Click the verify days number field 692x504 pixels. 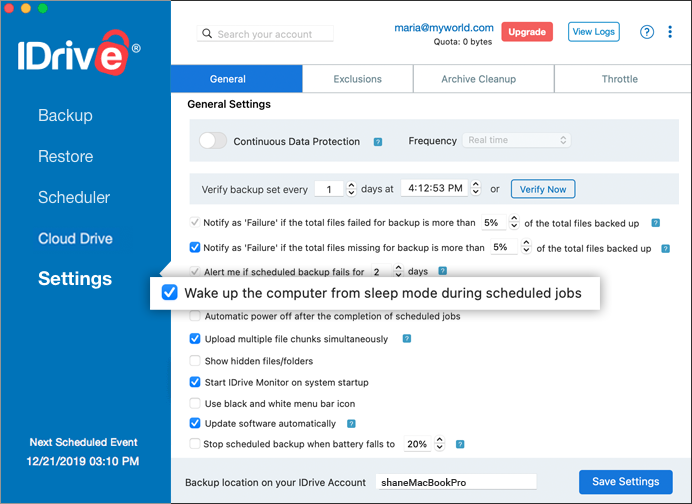click(329, 189)
